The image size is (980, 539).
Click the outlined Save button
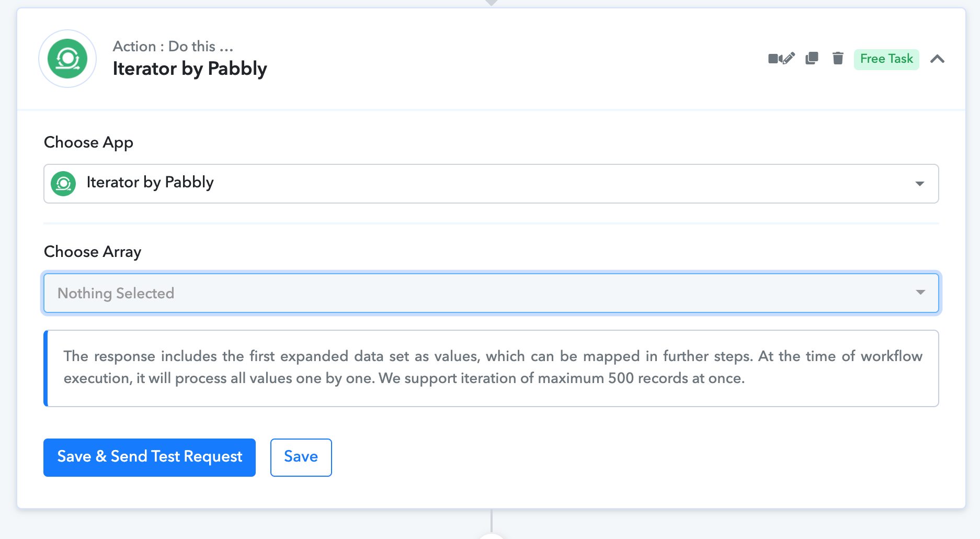[301, 457]
